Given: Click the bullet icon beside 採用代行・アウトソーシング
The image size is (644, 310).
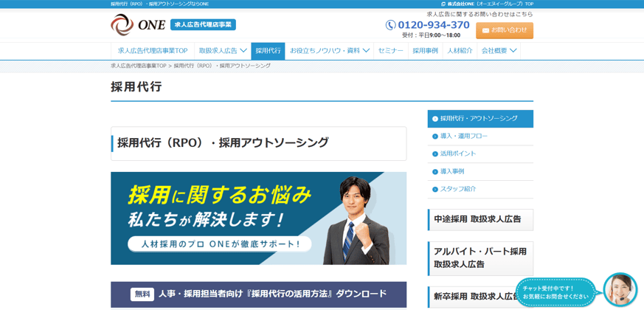Looking at the screenshot, I should 435,119.
